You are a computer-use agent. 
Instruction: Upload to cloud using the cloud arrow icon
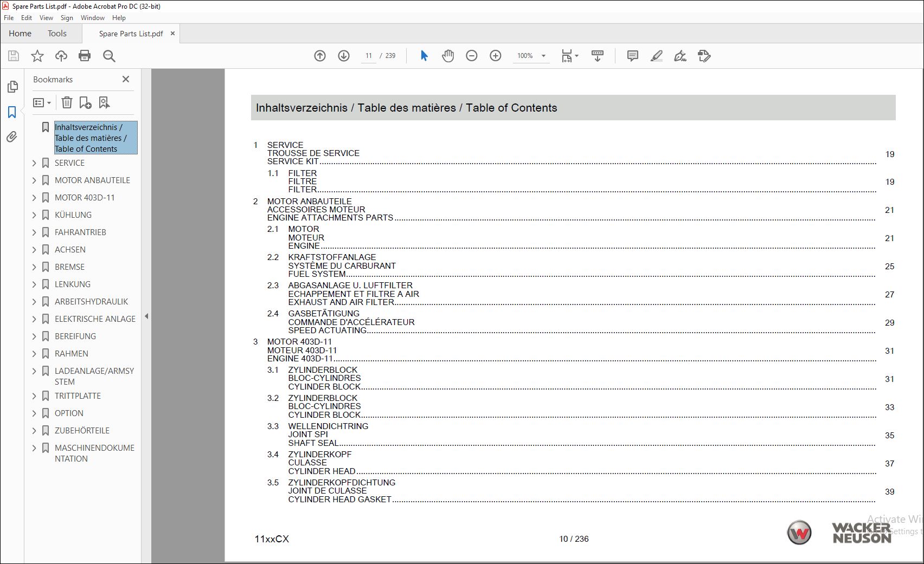(x=61, y=56)
